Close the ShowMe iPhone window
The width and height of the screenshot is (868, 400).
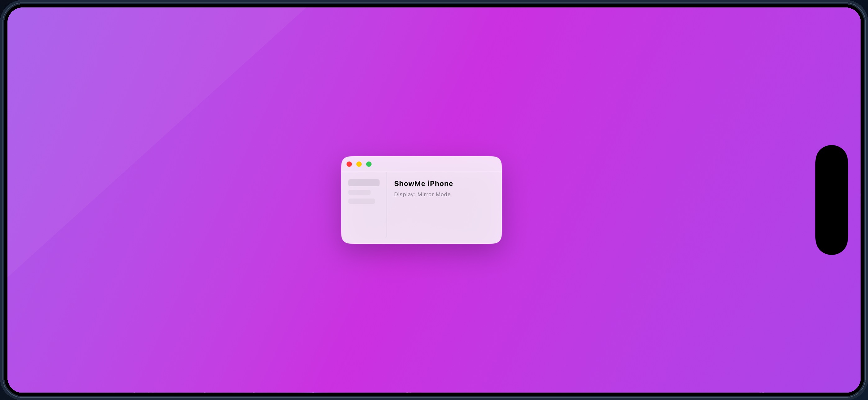[x=349, y=164]
